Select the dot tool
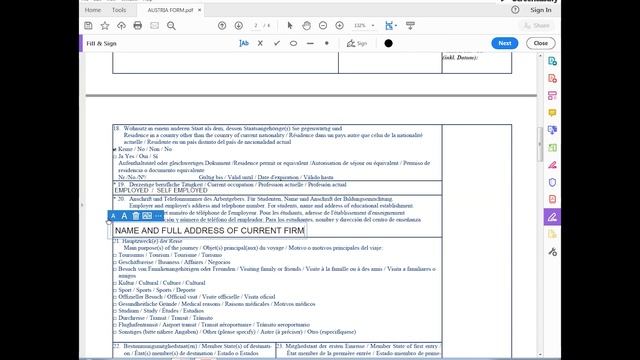 [327, 43]
